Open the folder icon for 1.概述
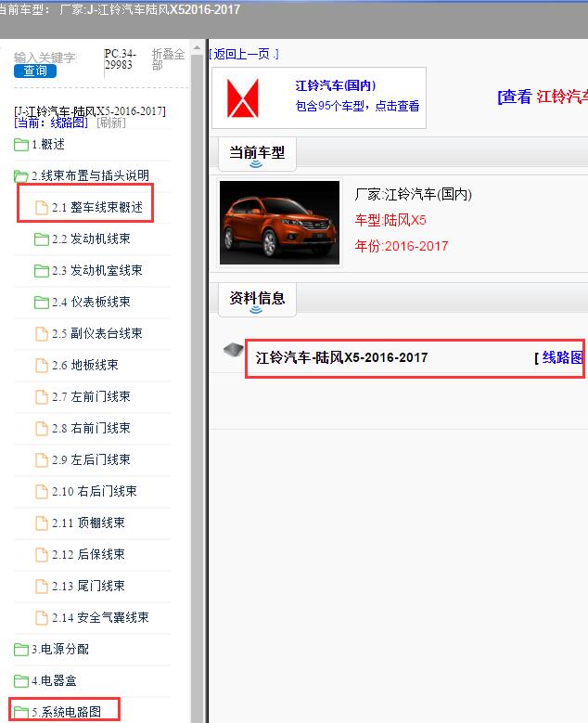This screenshot has width=588, height=723. click(x=21, y=145)
